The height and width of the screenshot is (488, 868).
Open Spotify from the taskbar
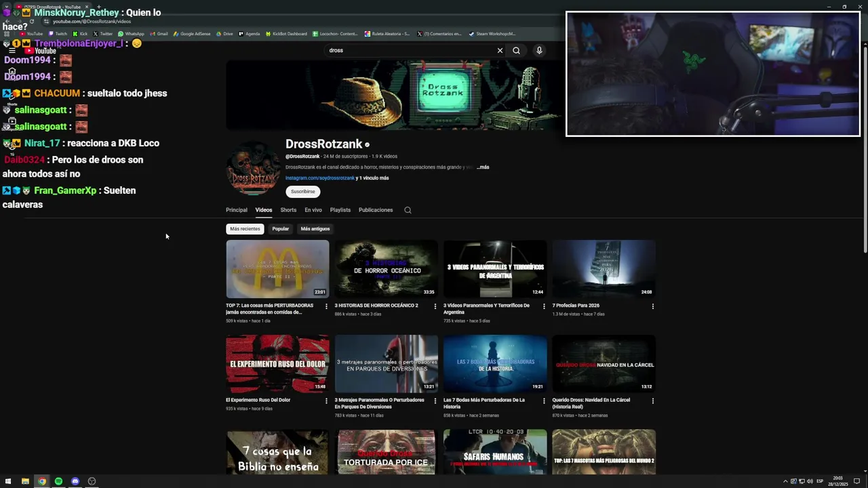pyautogui.click(x=58, y=481)
